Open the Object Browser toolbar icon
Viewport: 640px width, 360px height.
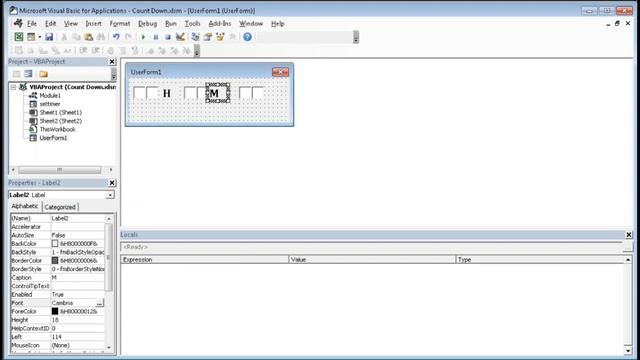point(220,37)
